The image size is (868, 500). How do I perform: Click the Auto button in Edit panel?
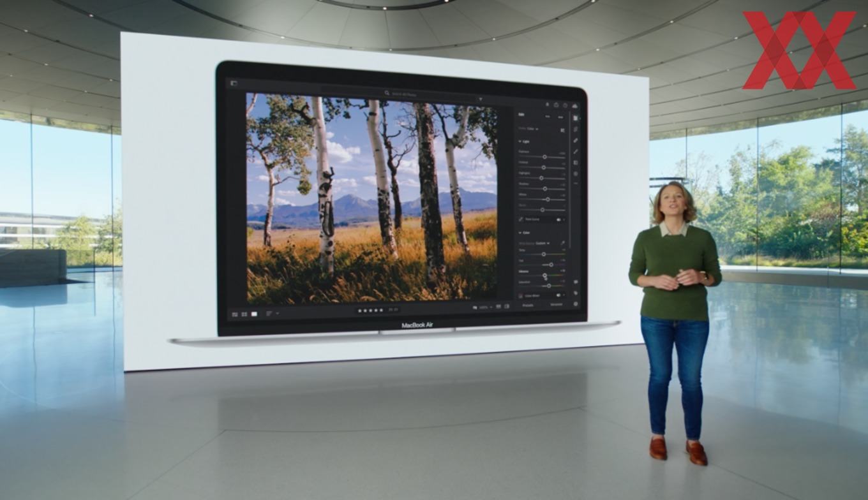548,117
